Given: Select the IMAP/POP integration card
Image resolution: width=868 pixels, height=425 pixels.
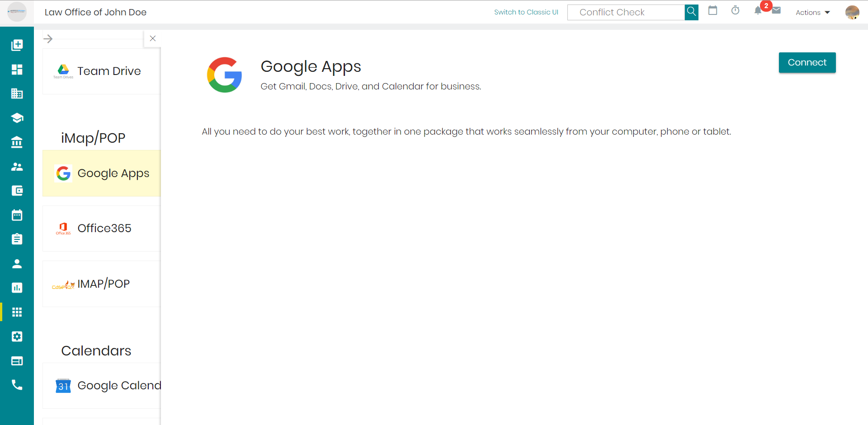Looking at the screenshot, I should pyautogui.click(x=102, y=284).
